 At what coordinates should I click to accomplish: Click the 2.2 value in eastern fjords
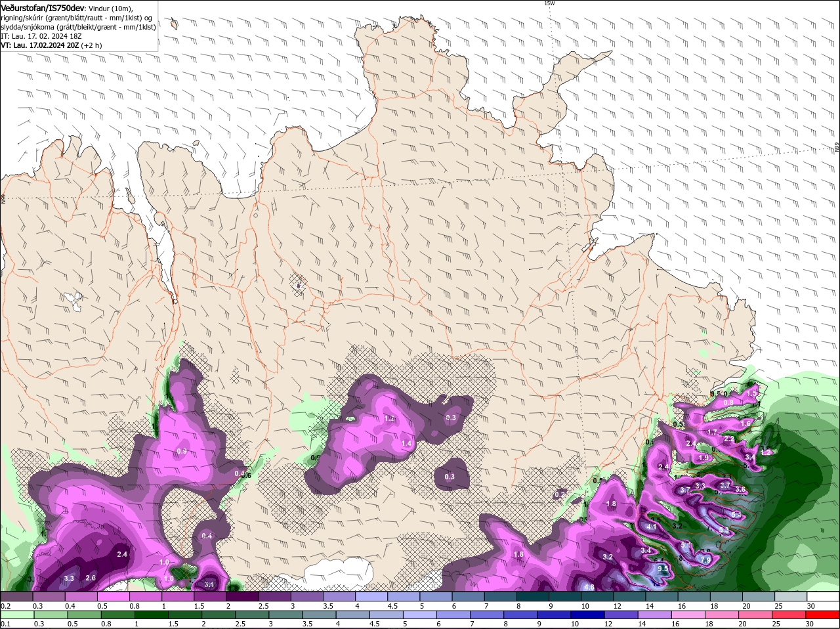coord(728,439)
